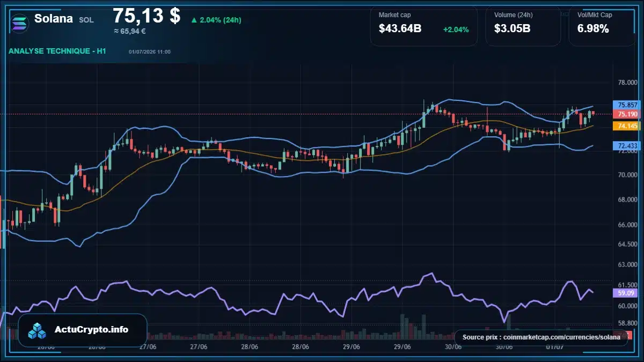The width and height of the screenshot is (644, 362).
Task: Click the ActuCrypto cube logo icon
Action: [x=38, y=330]
